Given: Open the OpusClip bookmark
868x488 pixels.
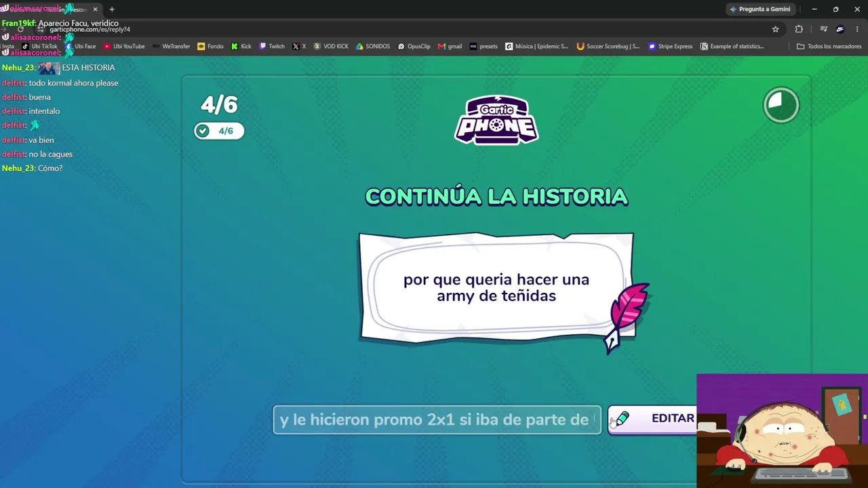Looking at the screenshot, I should pos(414,47).
